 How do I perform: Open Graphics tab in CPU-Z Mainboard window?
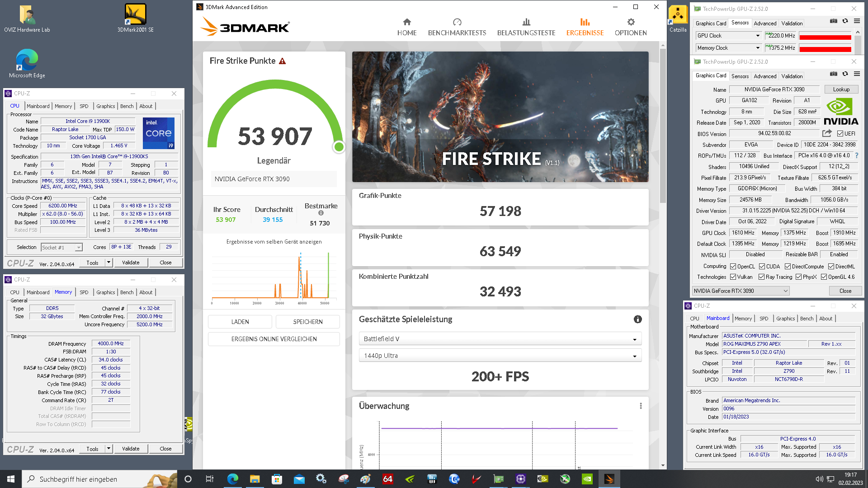coord(785,319)
